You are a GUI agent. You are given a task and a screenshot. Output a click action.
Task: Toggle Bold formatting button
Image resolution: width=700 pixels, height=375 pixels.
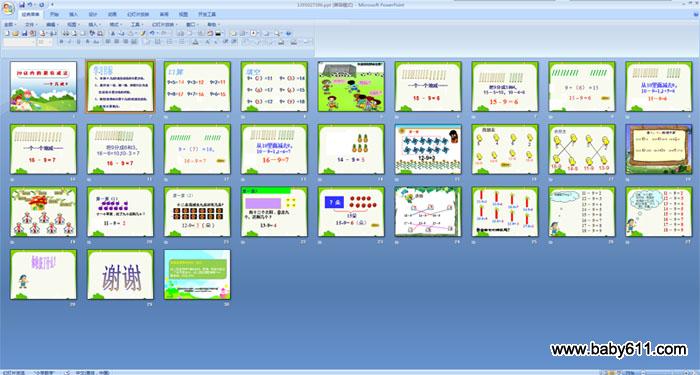point(61,42)
